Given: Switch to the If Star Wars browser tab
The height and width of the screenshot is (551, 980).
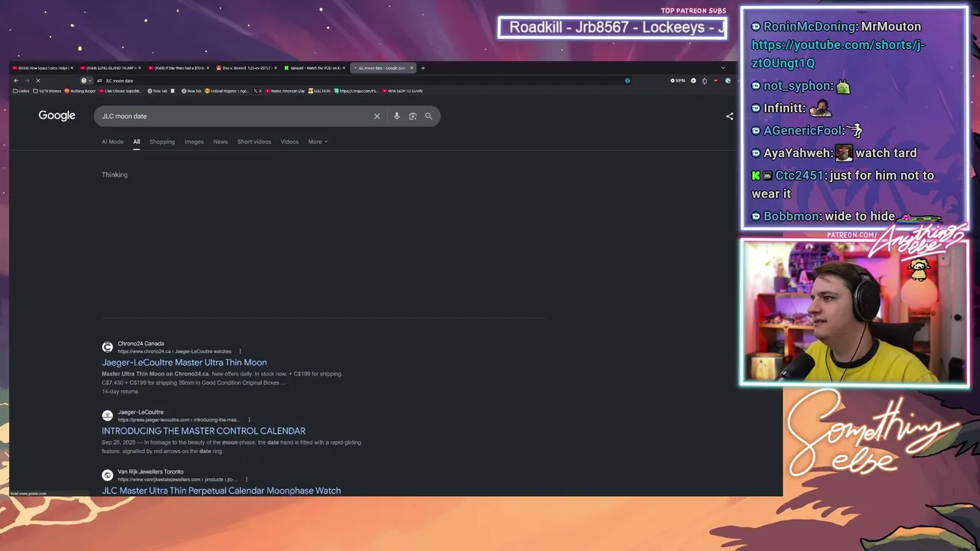Looking at the screenshot, I should [x=178, y=68].
